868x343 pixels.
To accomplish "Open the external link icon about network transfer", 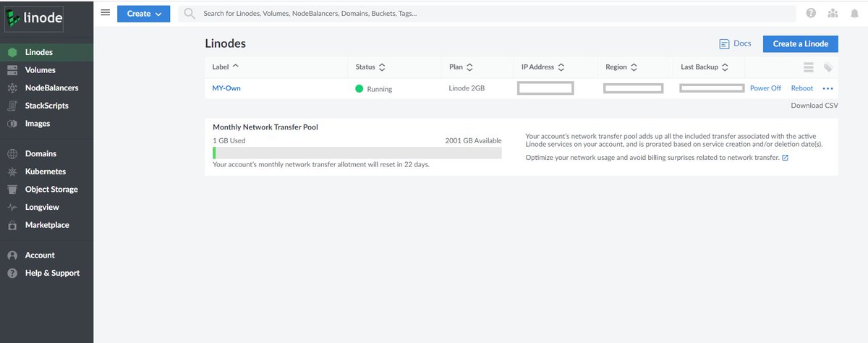I will pyautogui.click(x=786, y=158).
